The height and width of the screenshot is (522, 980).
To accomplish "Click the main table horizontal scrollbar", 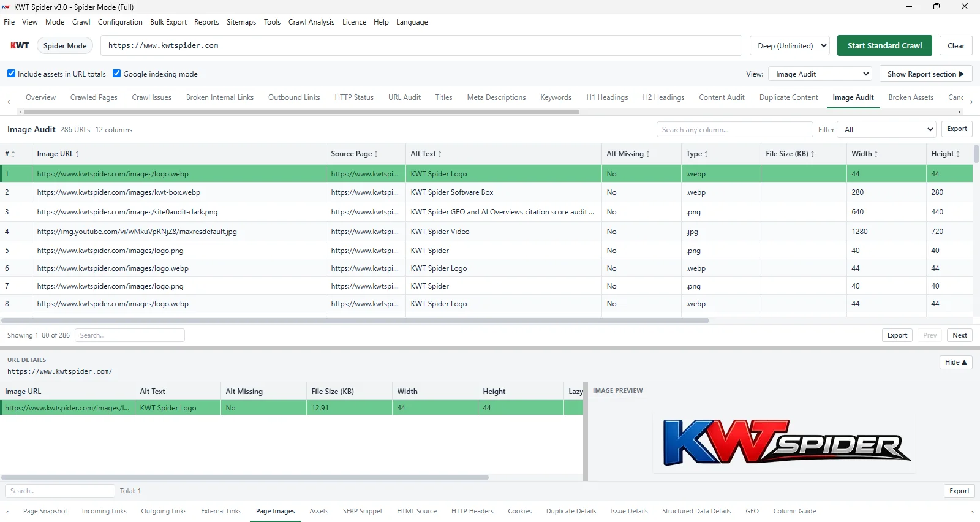I will [x=355, y=320].
